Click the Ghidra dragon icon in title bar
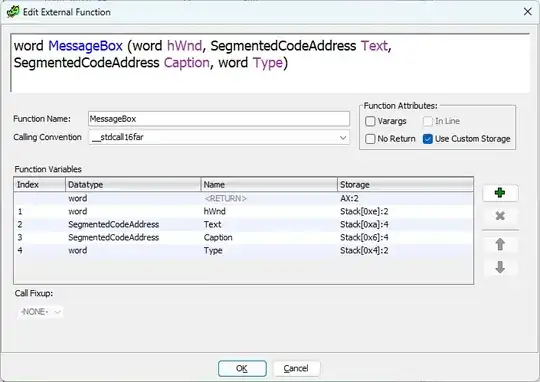 click(13, 12)
